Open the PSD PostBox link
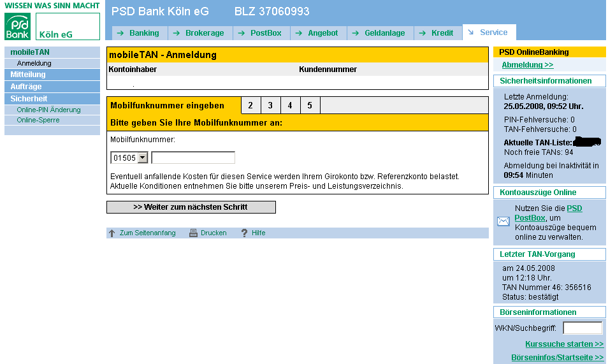 point(548,213)
